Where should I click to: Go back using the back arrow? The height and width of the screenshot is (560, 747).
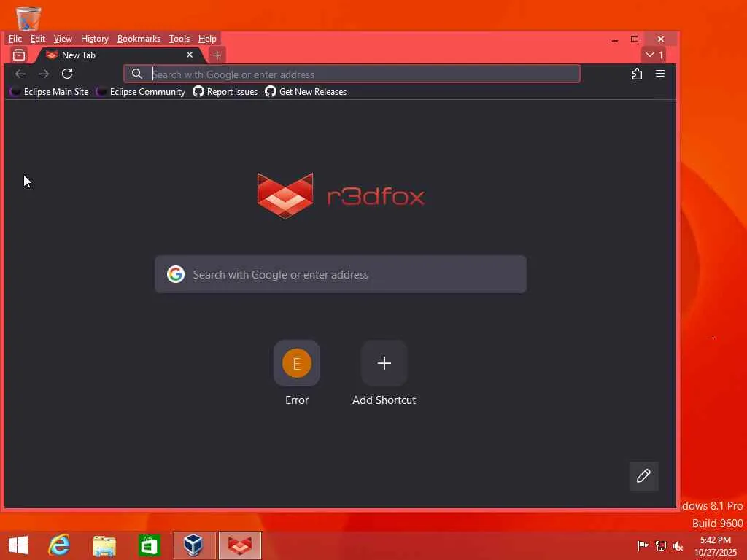pyautogui.click(x=20, y=74)
